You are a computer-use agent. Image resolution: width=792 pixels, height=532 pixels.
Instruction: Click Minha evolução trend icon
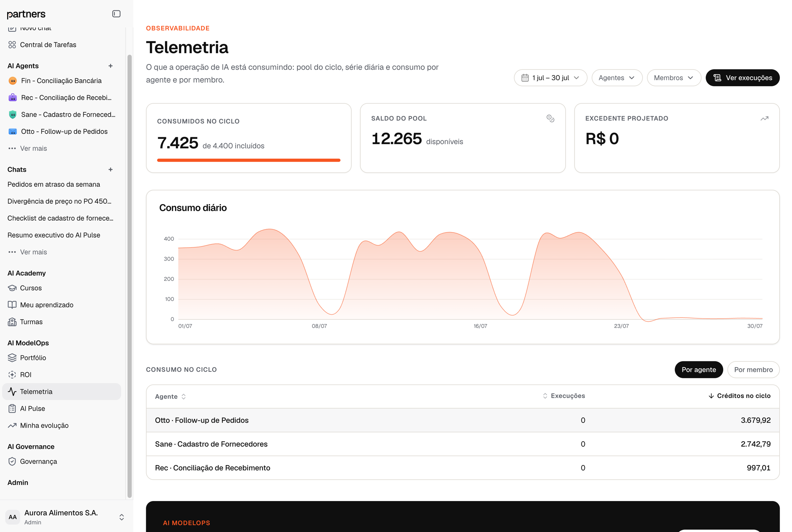(12, 425)
